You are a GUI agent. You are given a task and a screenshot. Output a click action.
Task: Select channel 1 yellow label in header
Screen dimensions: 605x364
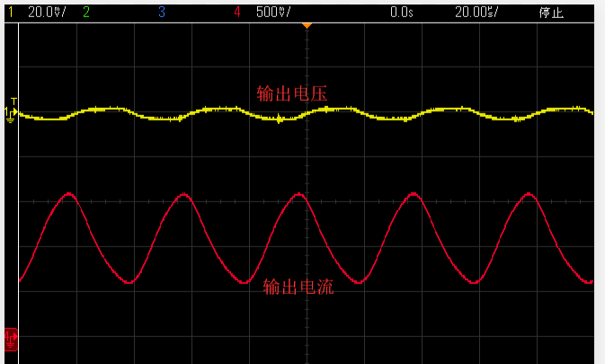[x=11, y=13]
